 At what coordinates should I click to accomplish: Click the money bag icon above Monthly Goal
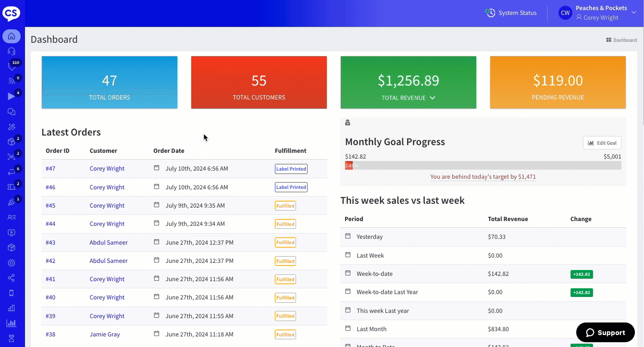[x=347, y=123]
